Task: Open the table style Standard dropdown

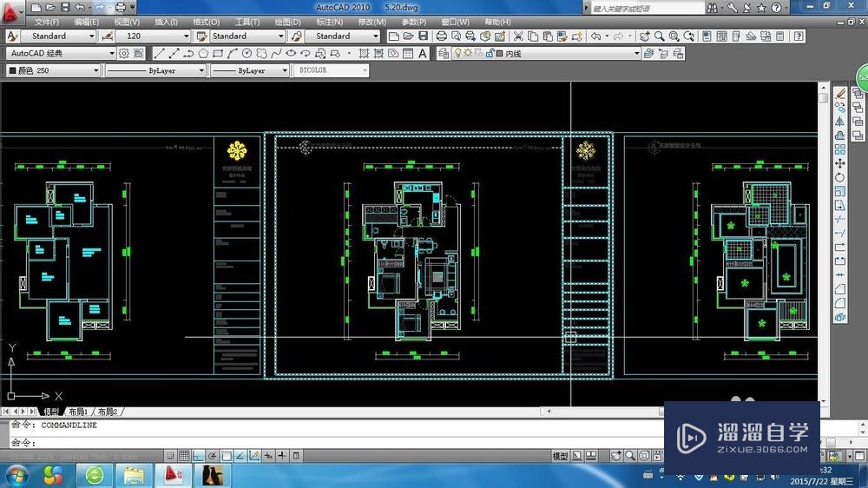Action: tap(247, 36)
